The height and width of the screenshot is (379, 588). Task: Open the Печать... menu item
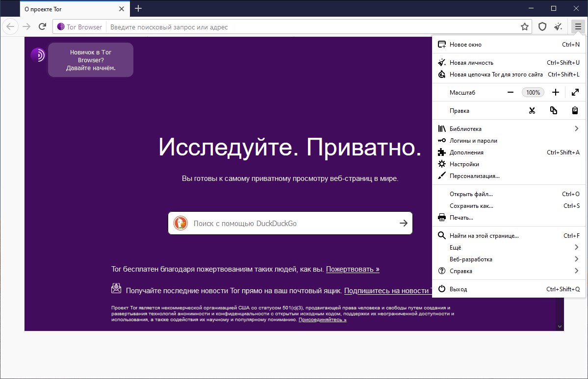point(509,217)
